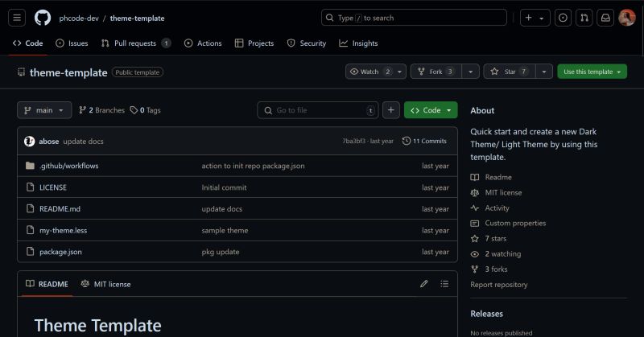
Task: Open the 'pkg update' commit message
Action: pyautogui.click(x=220, y=252)
